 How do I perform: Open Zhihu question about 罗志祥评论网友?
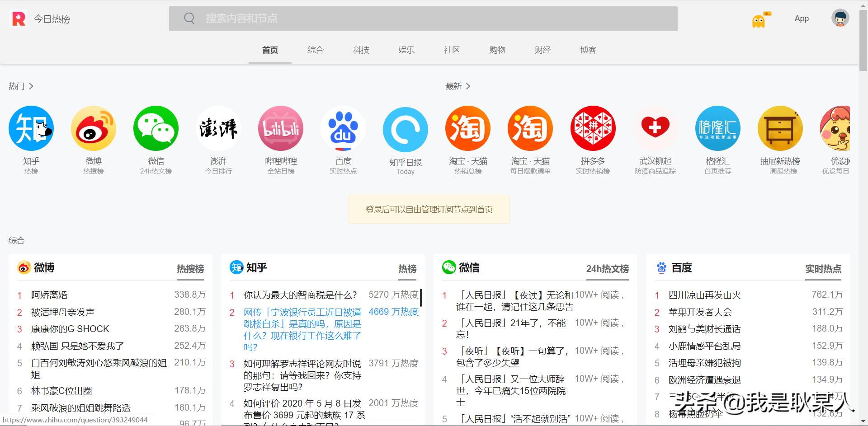(302, 375)
